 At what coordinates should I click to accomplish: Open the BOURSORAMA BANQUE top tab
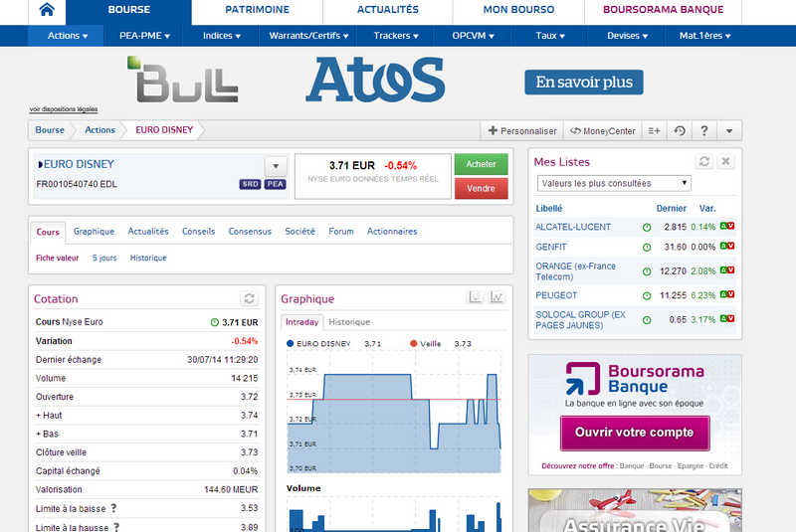click(663, 10)
